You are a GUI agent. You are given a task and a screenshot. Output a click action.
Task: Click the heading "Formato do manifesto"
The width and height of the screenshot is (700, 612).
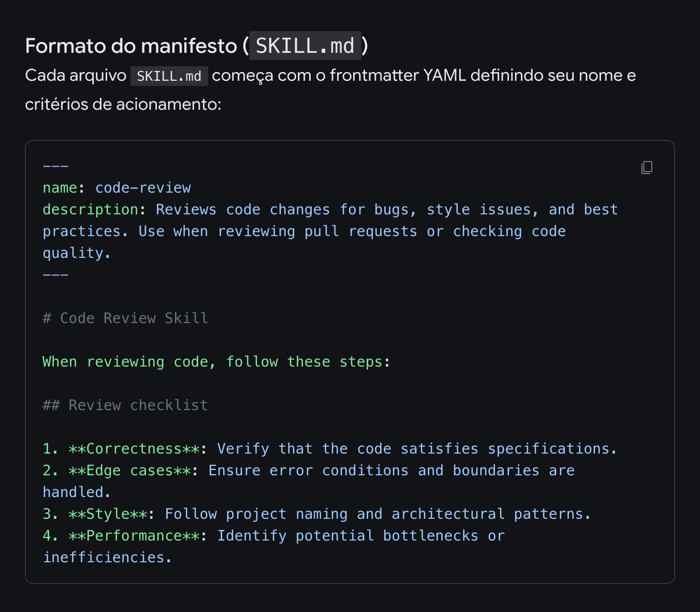coord(131,46)
